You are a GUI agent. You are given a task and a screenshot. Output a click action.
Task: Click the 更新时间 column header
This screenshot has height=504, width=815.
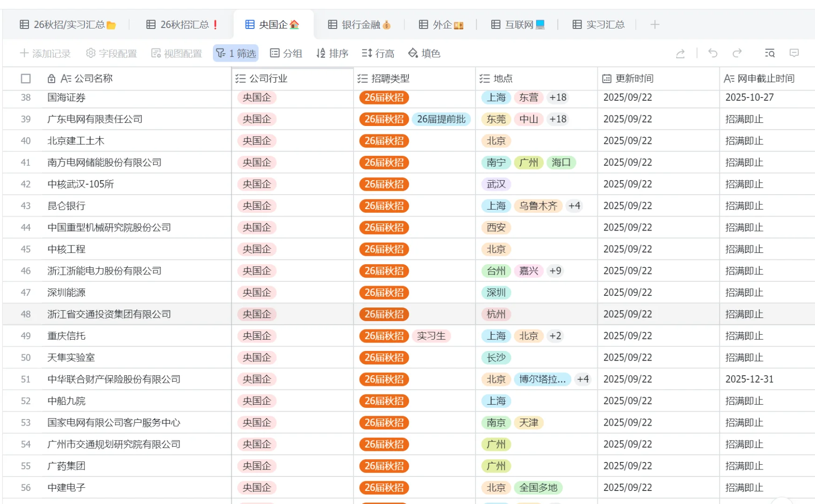659,79
